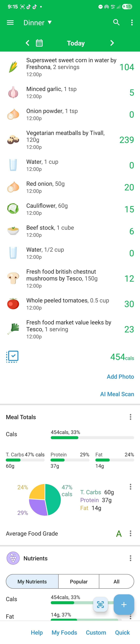Image resolution: width=140 pixels, height=644 pixels.
Task: Go to the previous day arrow
Action: 28,43
